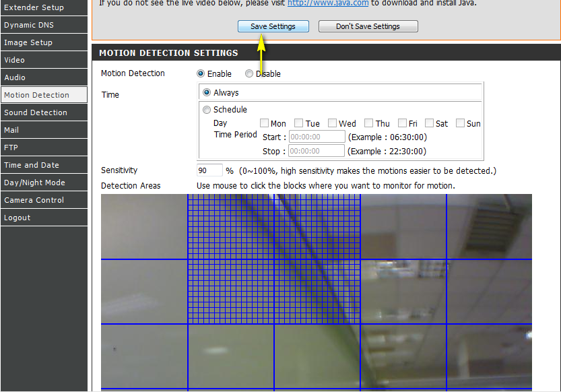Choose the Always time option
Image resolution: width=561 pixels, height=392 pixels.
(x=207, y=92)
